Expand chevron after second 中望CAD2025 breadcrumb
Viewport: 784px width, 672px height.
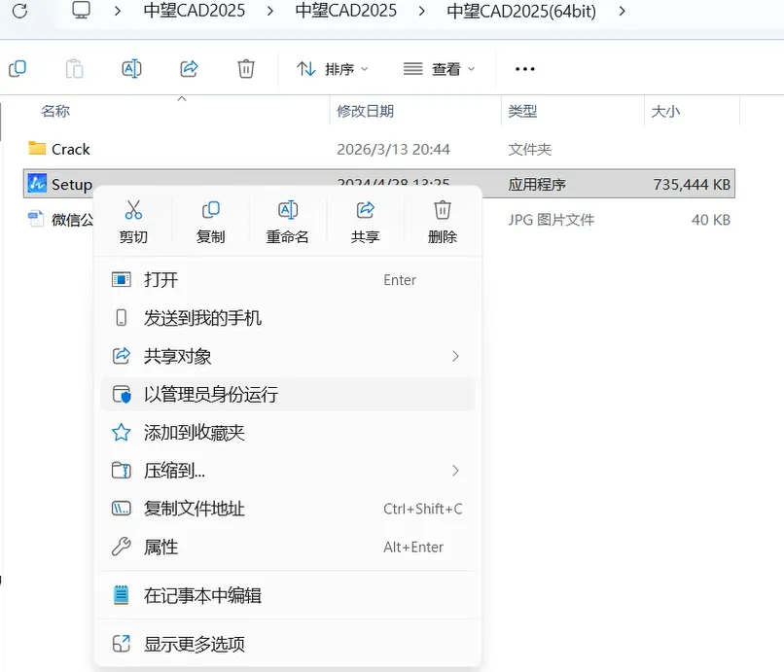[421, 11]
